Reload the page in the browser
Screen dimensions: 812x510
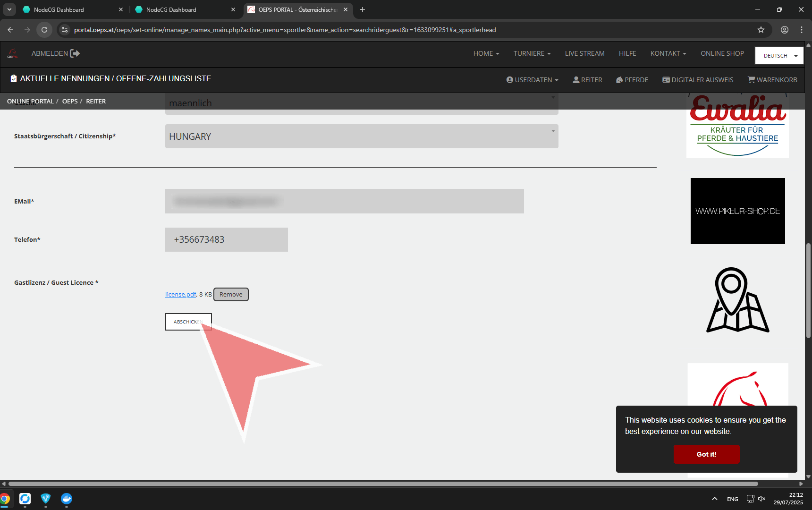coord(44,30)
